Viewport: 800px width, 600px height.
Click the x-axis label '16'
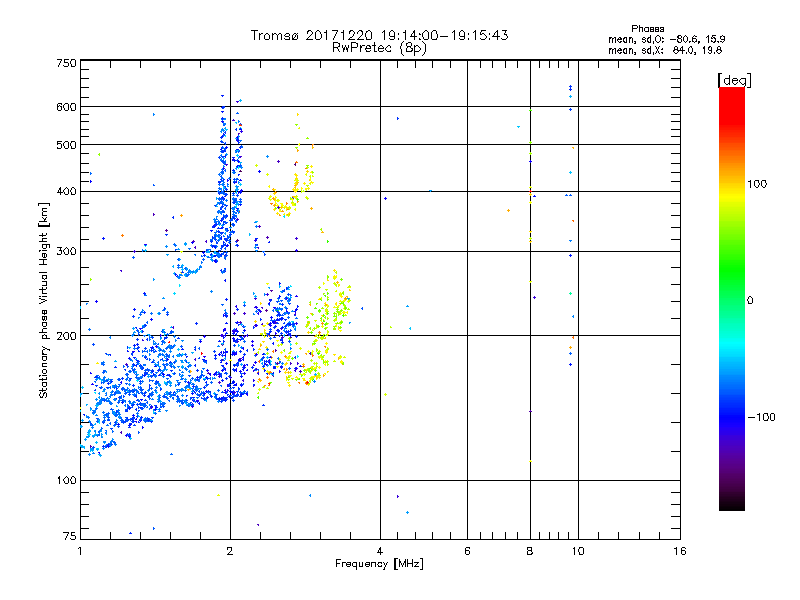pos(680,551)
